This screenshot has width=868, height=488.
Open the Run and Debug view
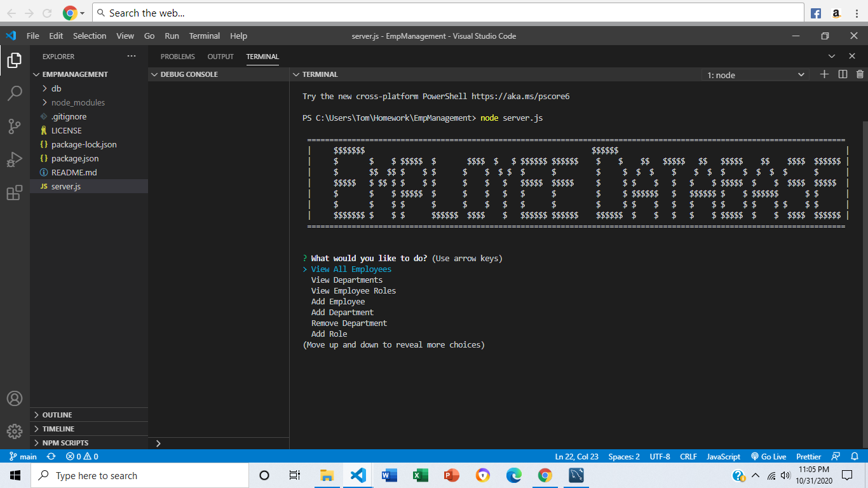[14, 159]
